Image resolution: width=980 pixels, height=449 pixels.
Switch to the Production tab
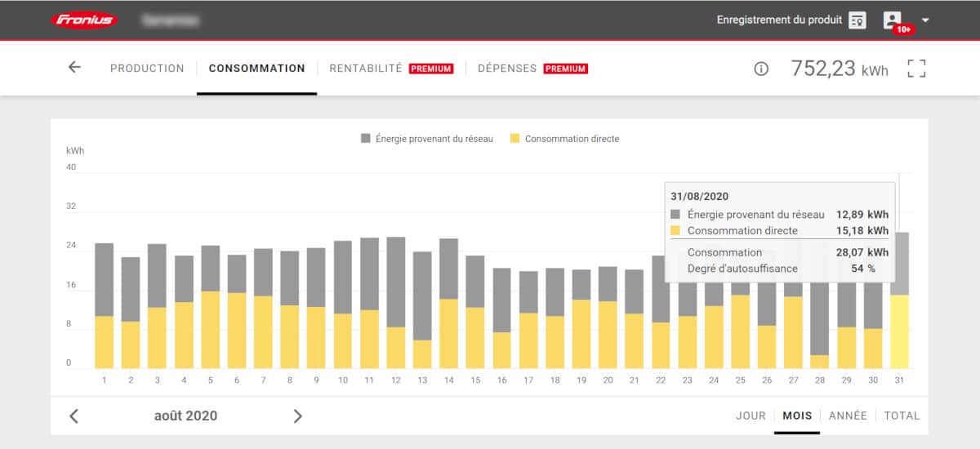click(147, 69)
